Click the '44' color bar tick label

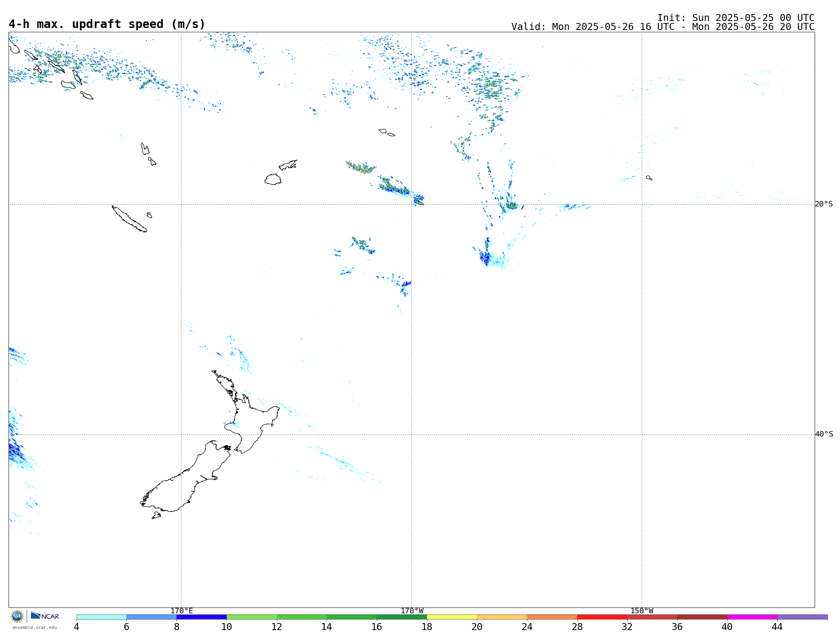coord(777,627)
